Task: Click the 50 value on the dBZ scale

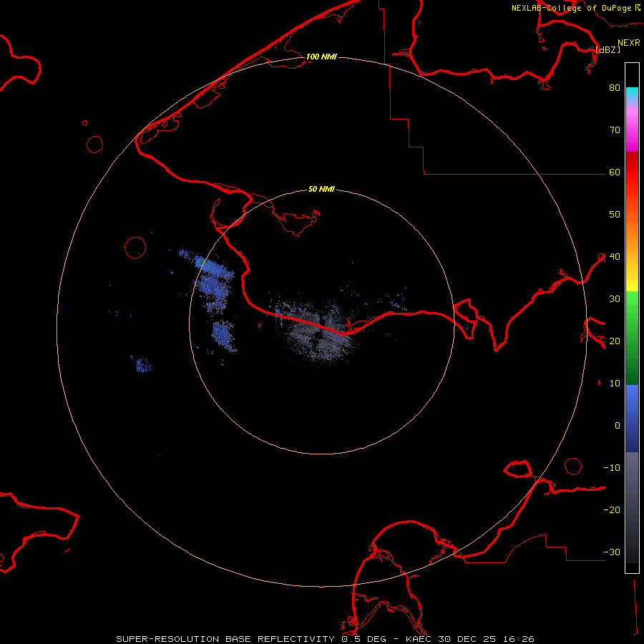Action: click(x=615, y=215)
